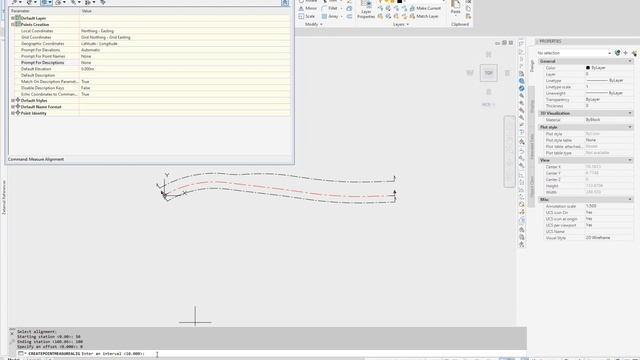Expand the Modify panel dropdown

coord(313,24)
